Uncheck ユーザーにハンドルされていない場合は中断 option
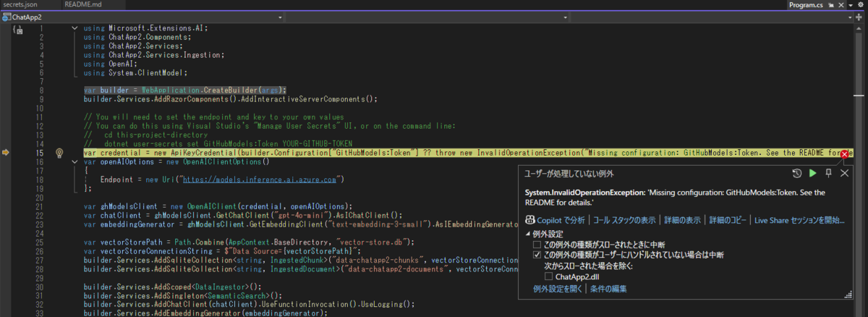The height and width of the screenshot is (317, 868). pos(537,255)
